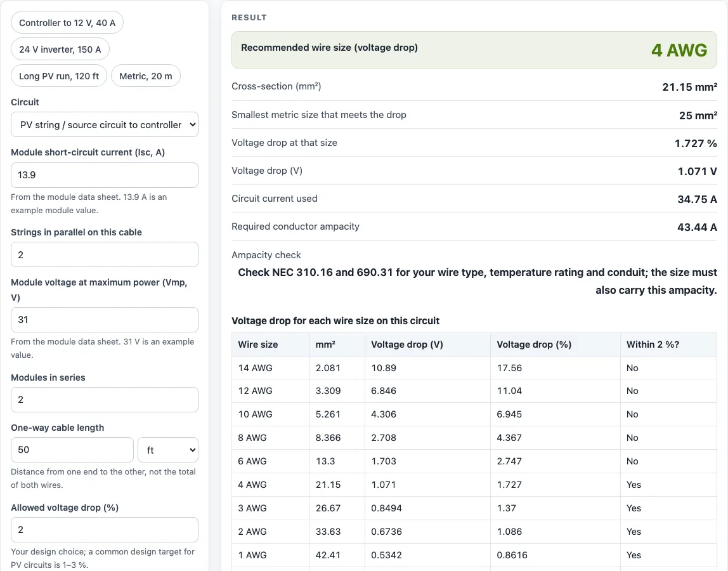Apply the 'Long PV run, 120 ft' preset
Viewport: 728px width, 571px height.
tap(59, 75)
